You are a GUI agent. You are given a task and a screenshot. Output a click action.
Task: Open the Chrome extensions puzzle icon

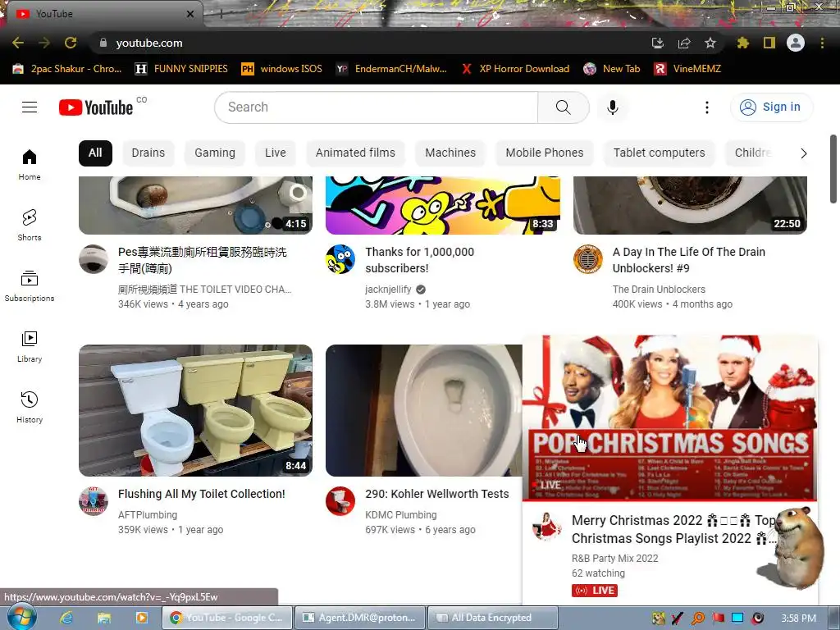[743, 43]
